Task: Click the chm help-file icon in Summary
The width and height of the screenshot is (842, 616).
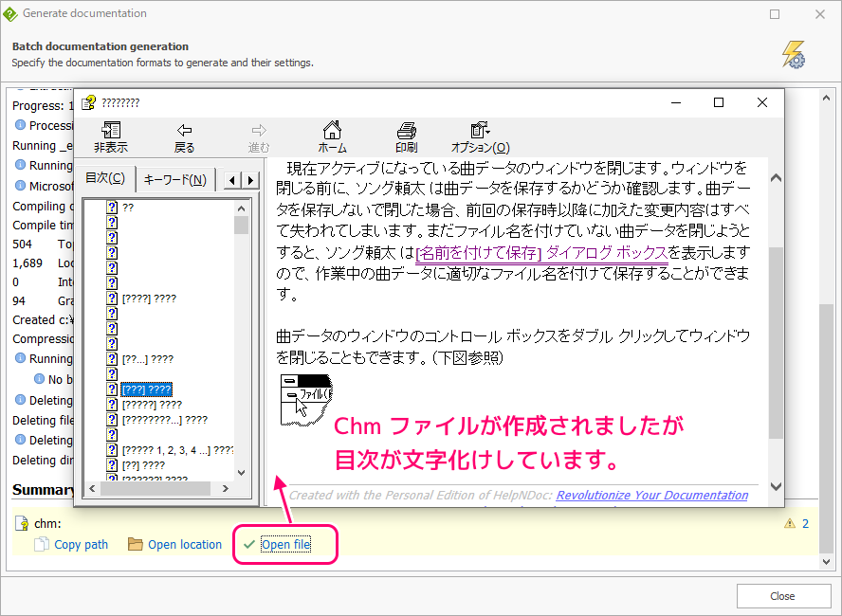Action: [20, 522]
